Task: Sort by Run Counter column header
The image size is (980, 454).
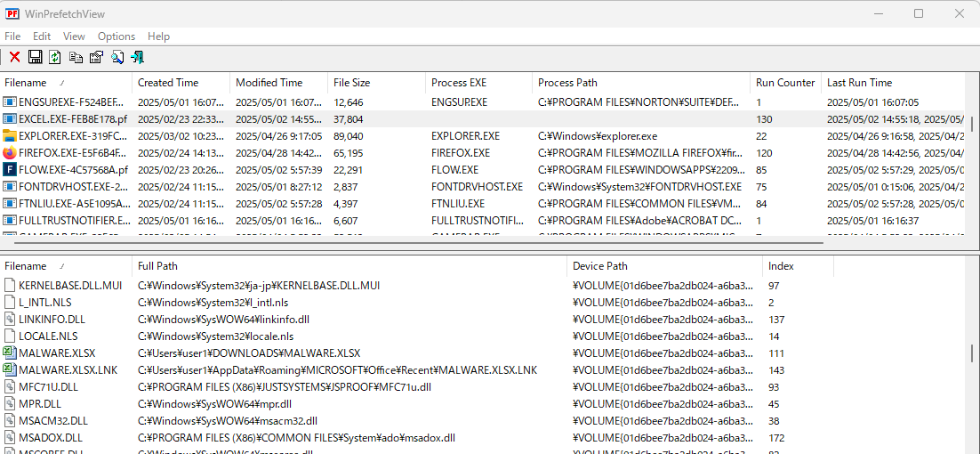Action: pyautogui.click(x=785, y=83)
